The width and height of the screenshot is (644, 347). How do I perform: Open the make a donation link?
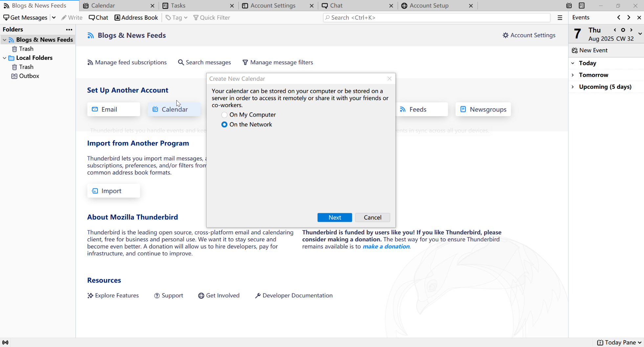coord(386,247)
